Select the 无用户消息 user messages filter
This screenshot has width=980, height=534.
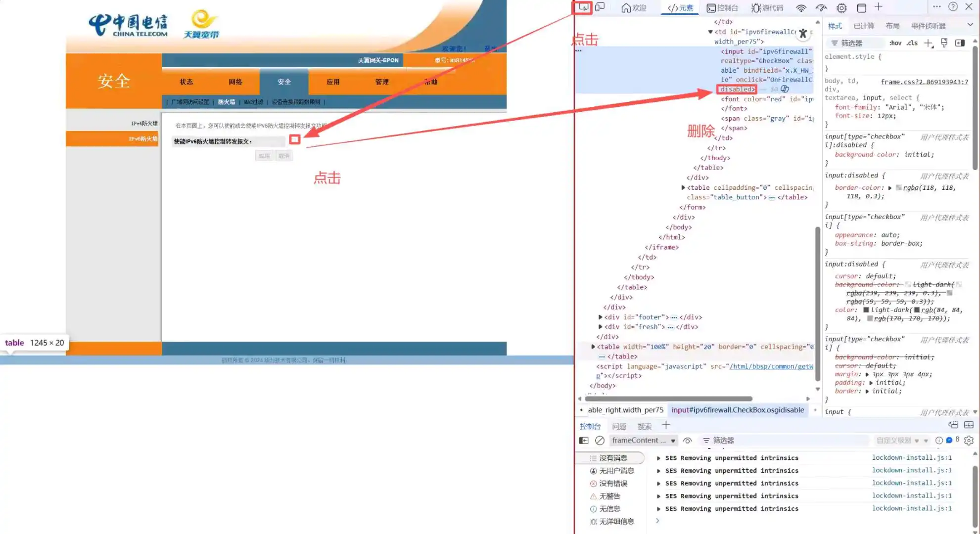pyautogui.click(x=612, y=471)
